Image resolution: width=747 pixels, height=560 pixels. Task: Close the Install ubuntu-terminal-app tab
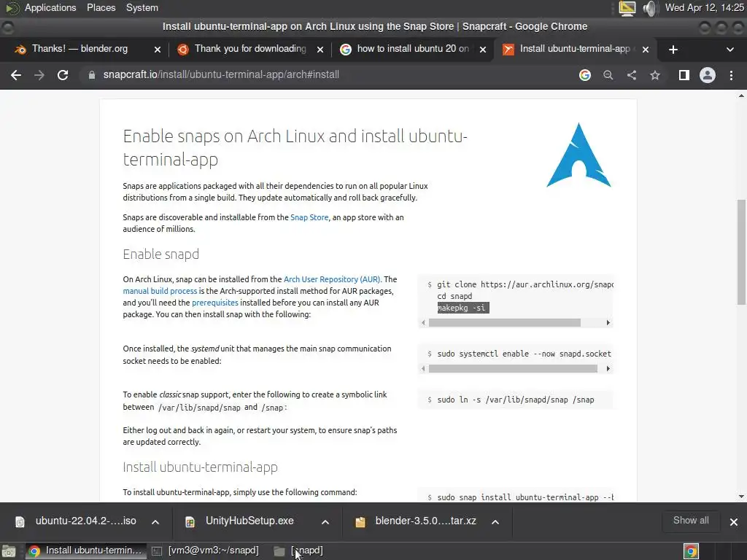[646, 50]
